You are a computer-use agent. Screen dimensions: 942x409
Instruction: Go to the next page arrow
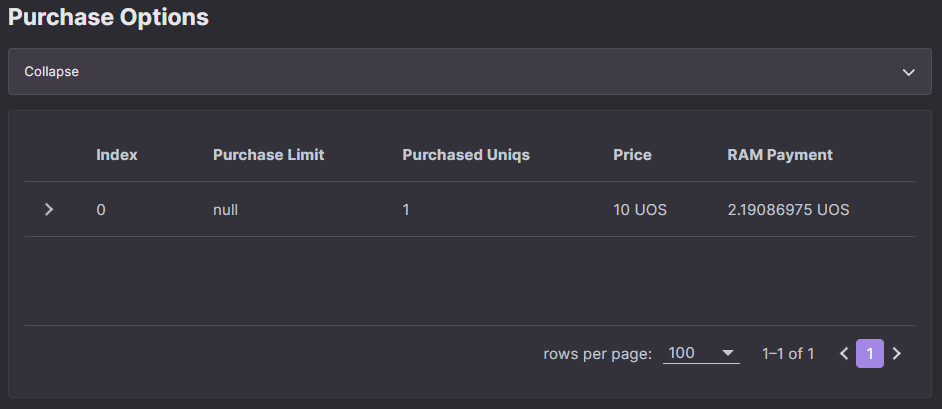pos(897,354)
